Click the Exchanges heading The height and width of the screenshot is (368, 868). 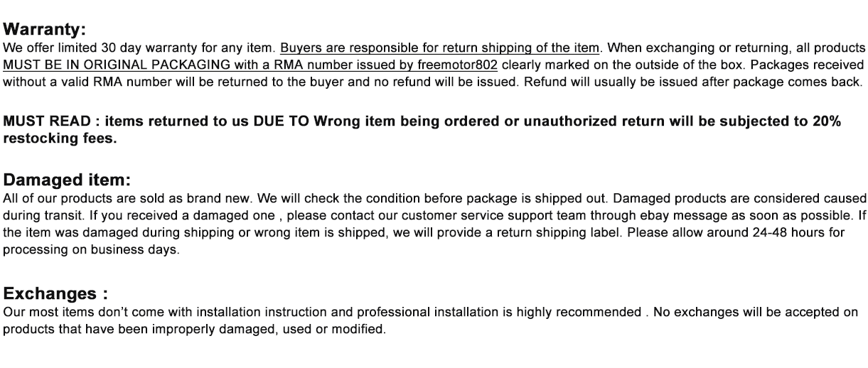56,294
